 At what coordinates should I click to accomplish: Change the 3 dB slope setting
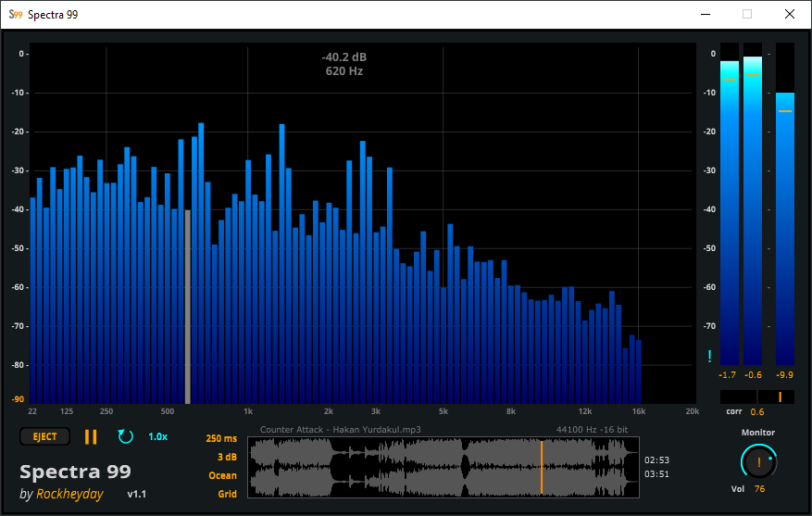point(226,457)
